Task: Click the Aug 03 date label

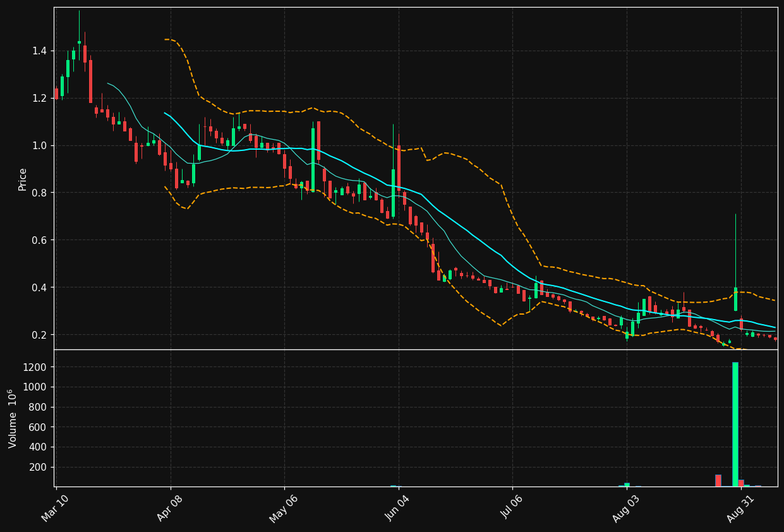Action: tap(626, 509)
